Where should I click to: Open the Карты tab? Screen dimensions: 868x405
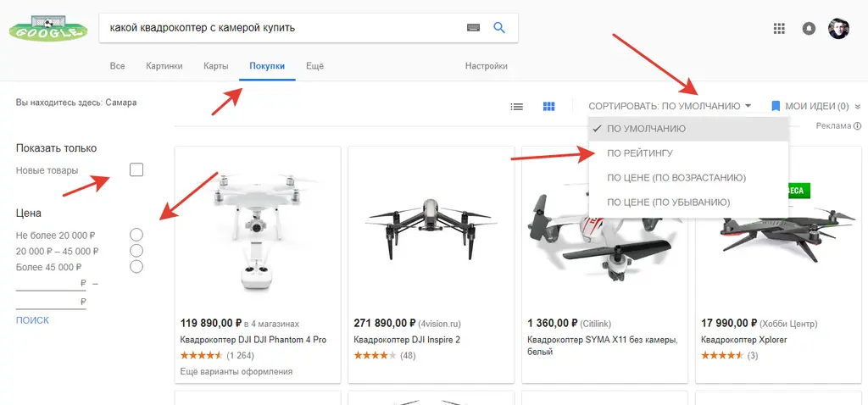(x=216, y=66)
